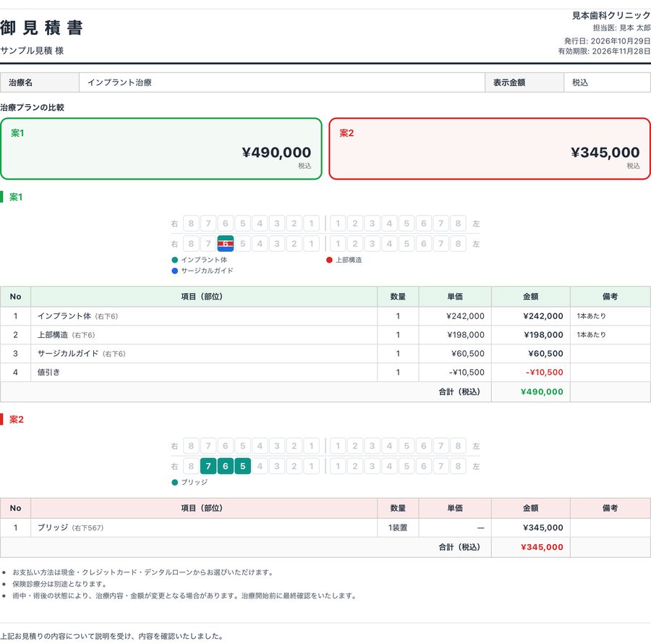Click the 保険診療分は別途となります note

[x=60, y=584]
